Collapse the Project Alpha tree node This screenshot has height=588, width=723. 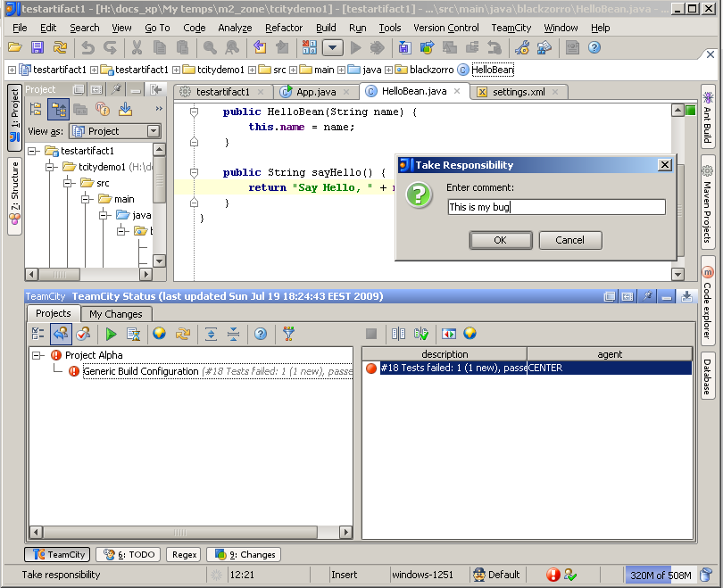tap(37, 355)
